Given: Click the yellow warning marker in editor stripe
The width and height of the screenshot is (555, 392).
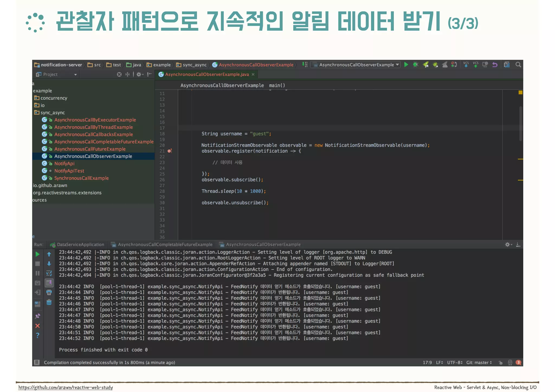Looking at the screenshot, I should coord(520,93).
